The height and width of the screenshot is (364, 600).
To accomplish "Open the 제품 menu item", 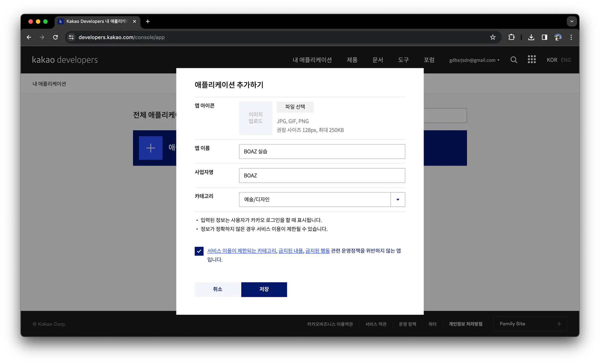I will [352, 60].
